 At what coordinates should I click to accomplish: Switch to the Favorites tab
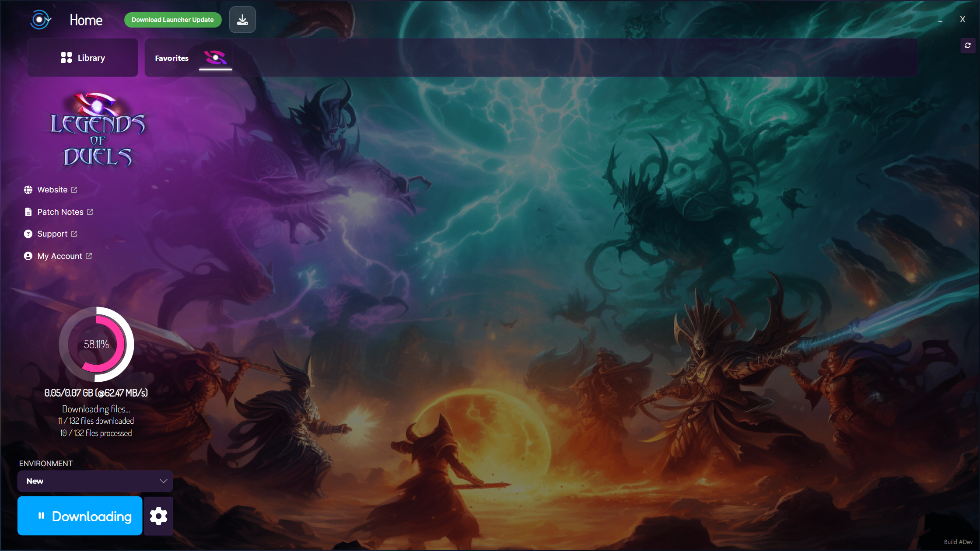tap(171, 58)
